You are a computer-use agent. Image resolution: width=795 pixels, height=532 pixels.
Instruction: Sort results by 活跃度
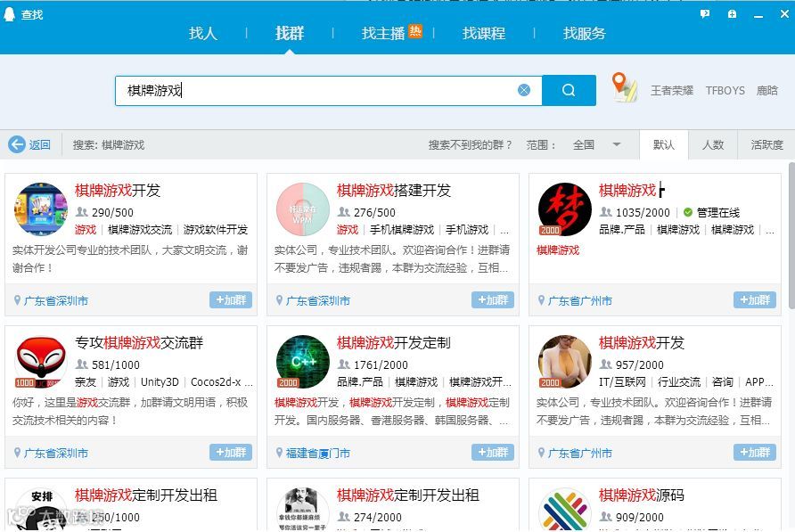coord(766,145)
